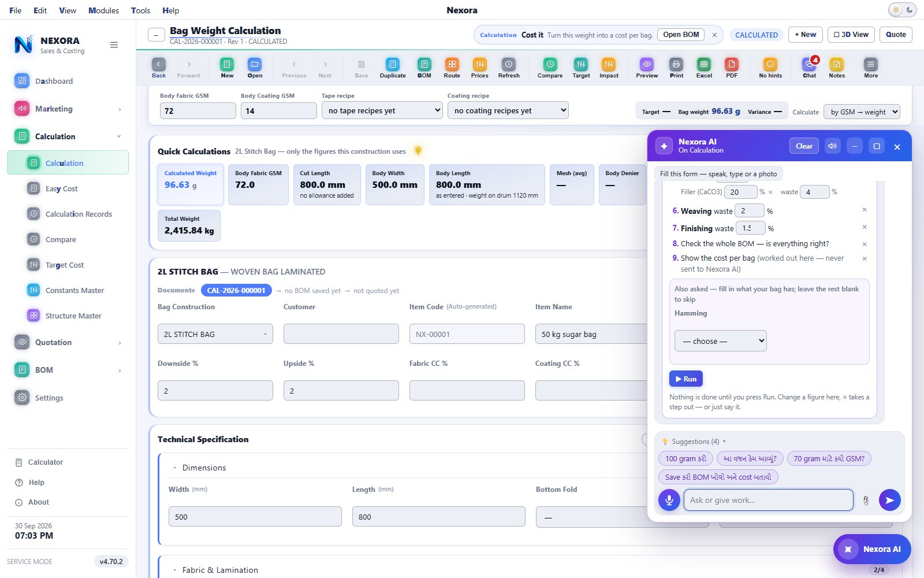
Task: Click the Open BOM button
Action: click(681, 35)
